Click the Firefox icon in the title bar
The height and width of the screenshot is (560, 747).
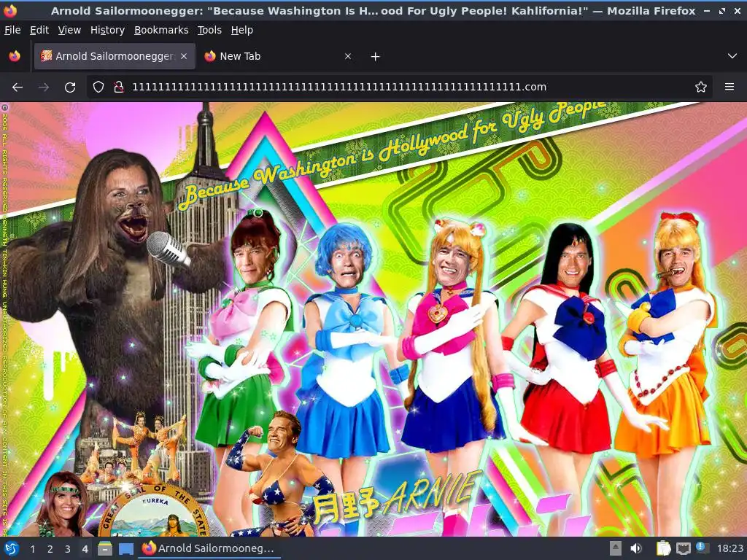(10, 10)
